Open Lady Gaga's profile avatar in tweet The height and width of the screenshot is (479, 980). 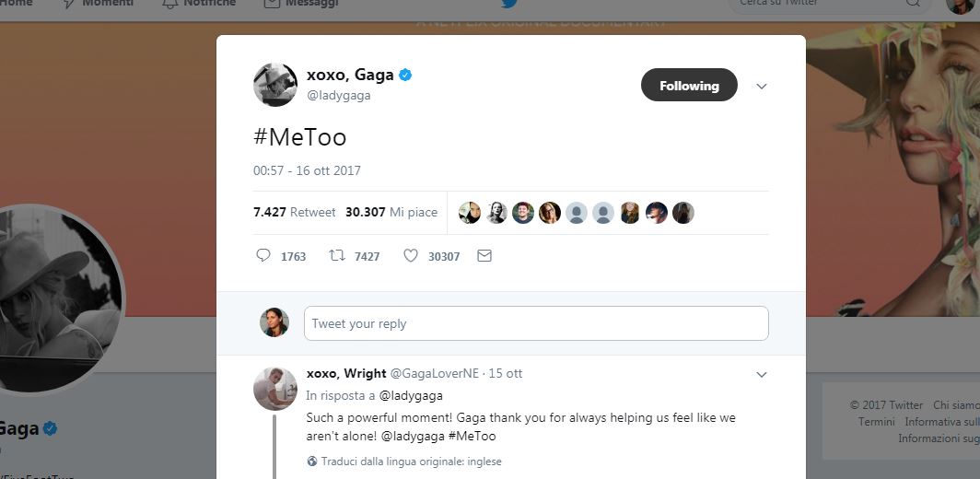click(275, 85)
